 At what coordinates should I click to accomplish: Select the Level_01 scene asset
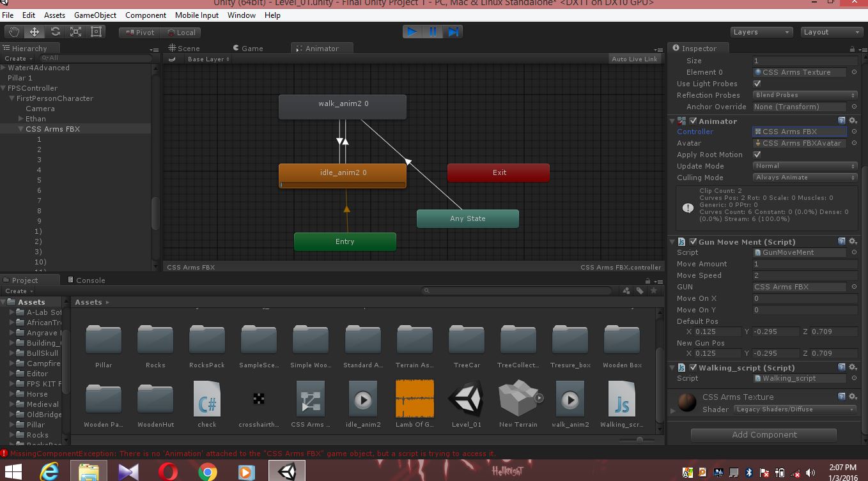pos(467,404)
